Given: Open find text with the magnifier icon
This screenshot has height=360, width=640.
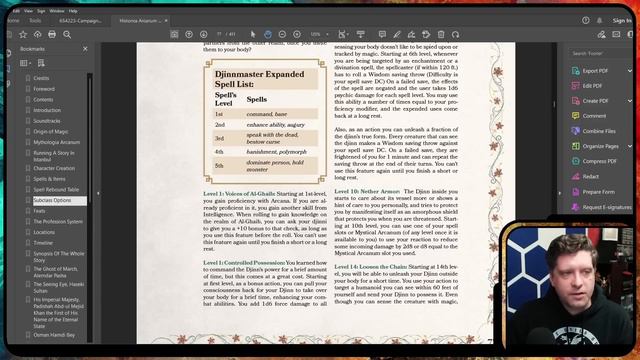Looking at the screenshot, I should point(67,35).
